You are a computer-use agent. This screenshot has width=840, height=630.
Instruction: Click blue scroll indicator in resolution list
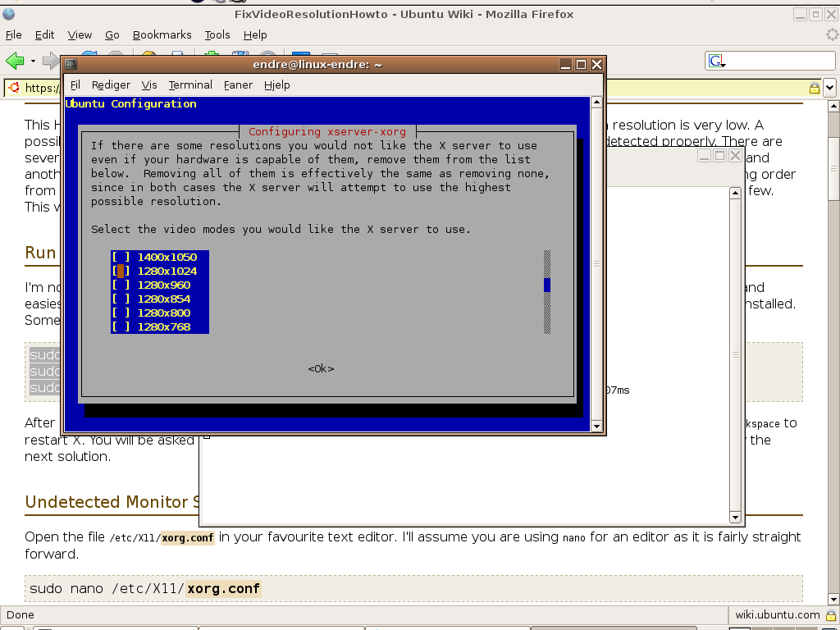[x=547, y=285]
